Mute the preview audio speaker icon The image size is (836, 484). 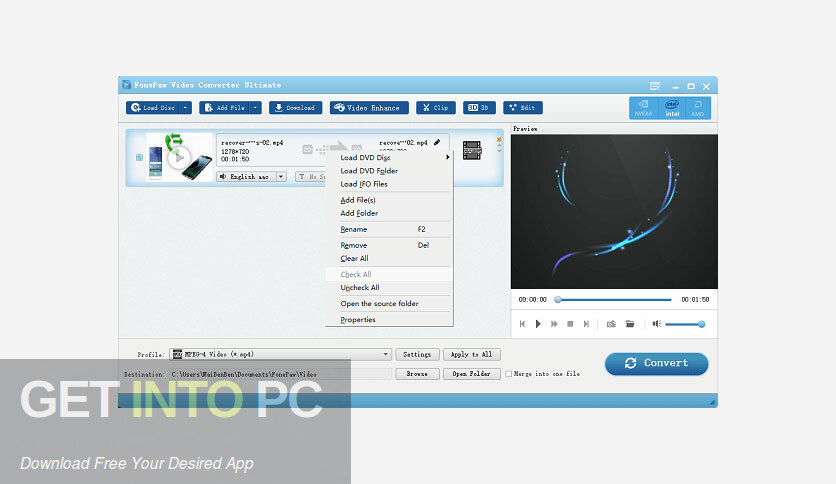(x=657, y=324)
